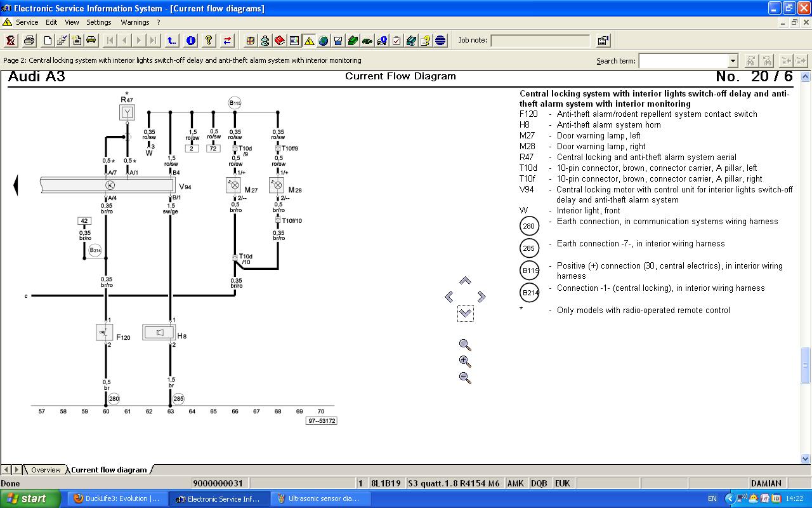Click the vertical scrollbar thumb
This screenshot has height=508, width=812.
[x=806, y=366]
